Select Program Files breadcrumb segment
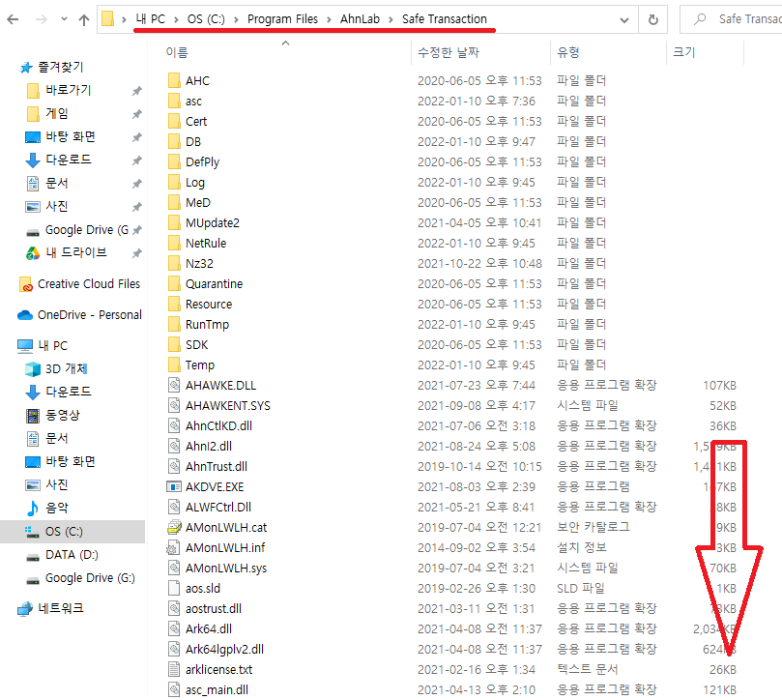 (x=282, y=19)
